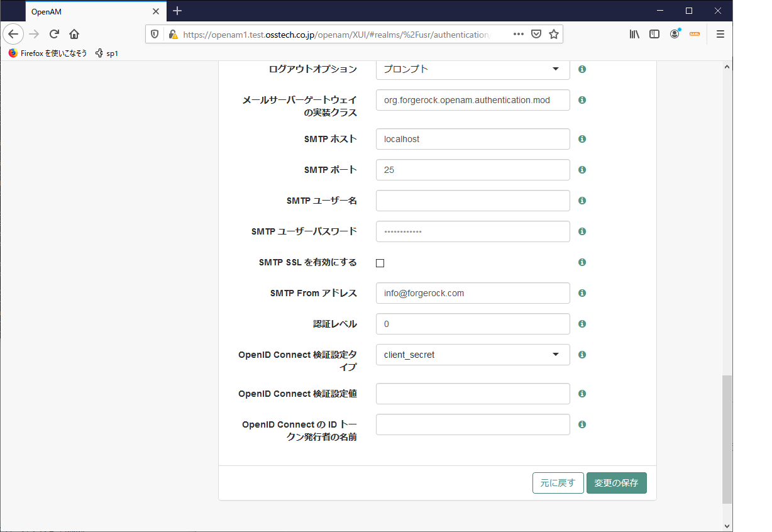772x532 pixels.
Task: Open the OpenID Connect 検証設定タイプ dropdown
Action: (472, 355)
